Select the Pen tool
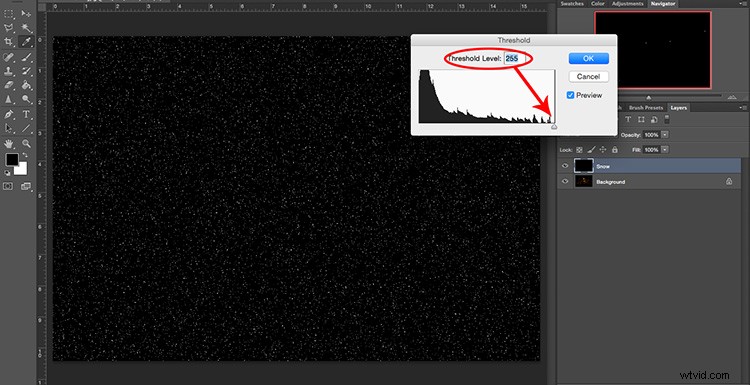The image size is (750, 385). pos(9,115)
